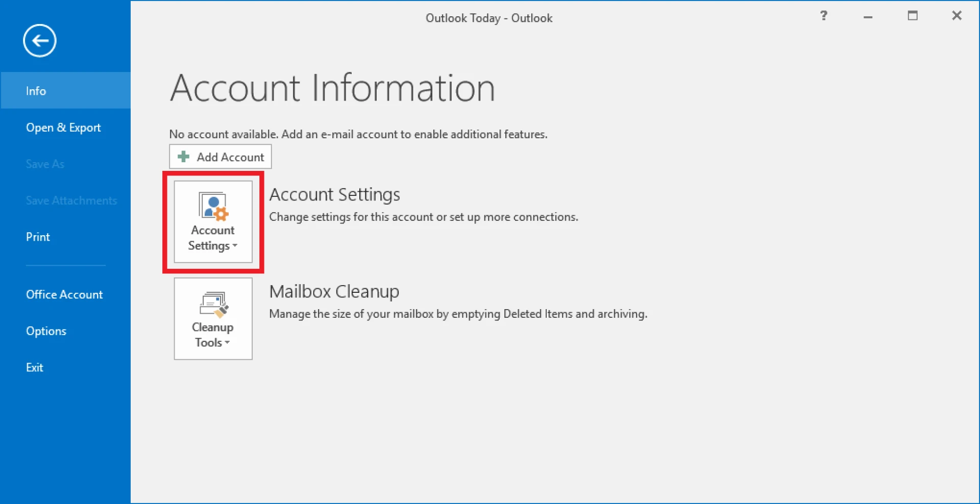Expand the Account Settings dropdown arrow
Image resolution: width=980 pixels, height=504 pixels.
coord(235,246)
